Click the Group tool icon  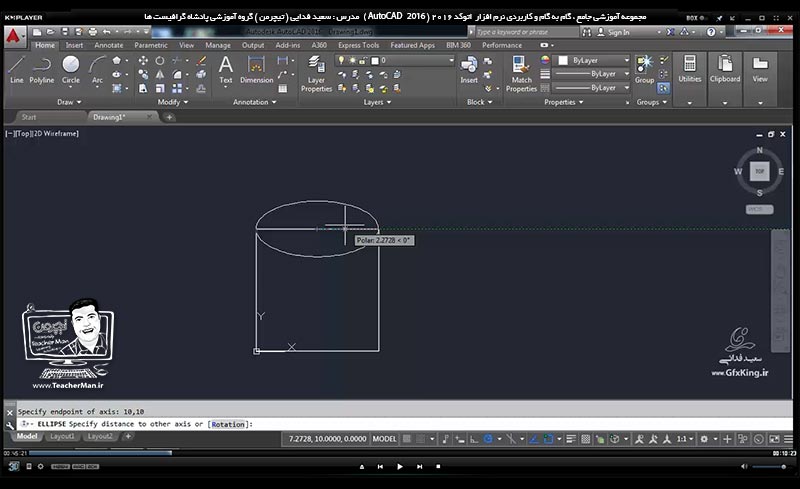tap(644, 70)
